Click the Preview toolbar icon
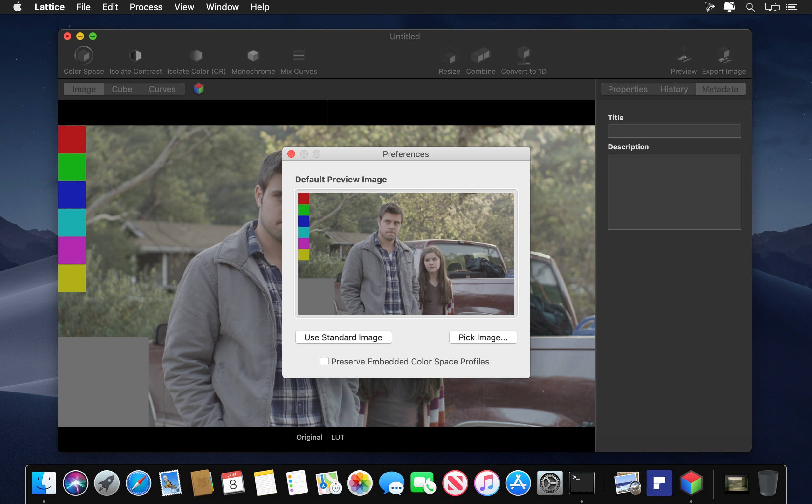The width and height of the screenshot is (812, 504). click(x=683, y=55)
